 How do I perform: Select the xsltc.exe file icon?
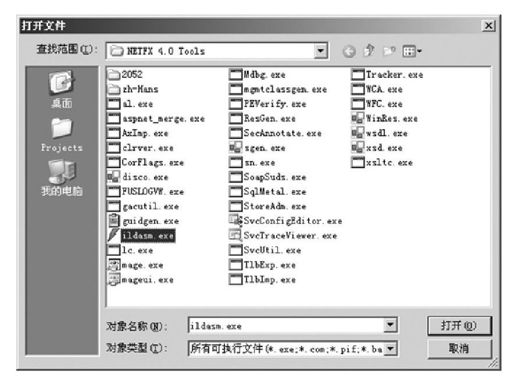tap(358, 162)
